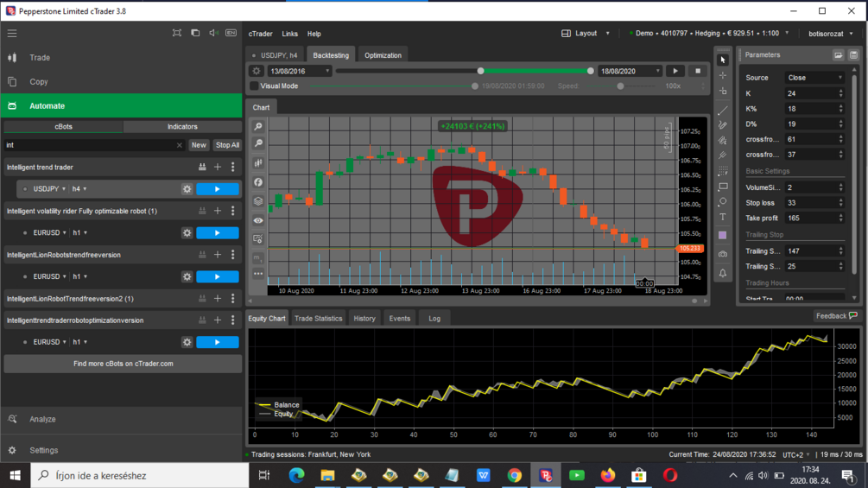Select the USDJPY, h4 tab

point(276,55)
